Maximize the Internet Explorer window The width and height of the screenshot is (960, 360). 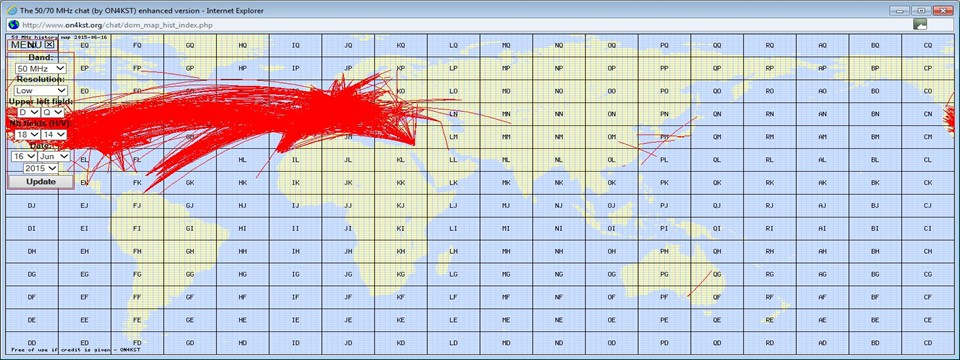point(920,10)
